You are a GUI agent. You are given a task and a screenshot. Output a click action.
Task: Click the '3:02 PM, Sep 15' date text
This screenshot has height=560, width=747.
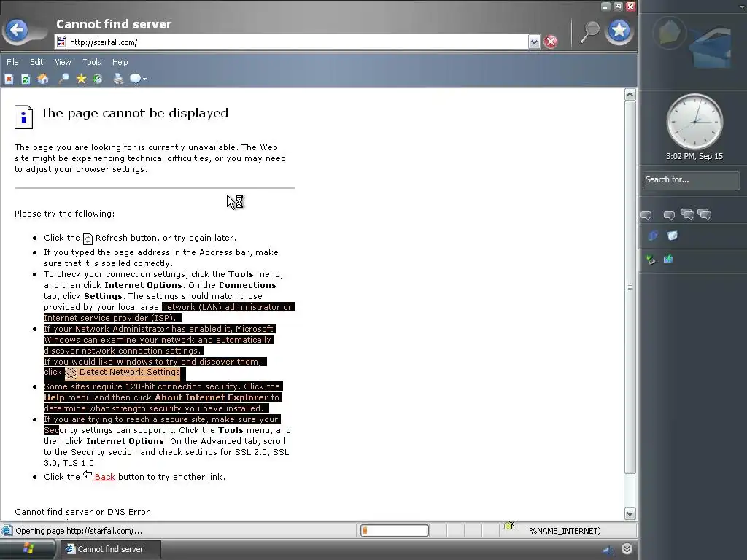tap(694, 156)
